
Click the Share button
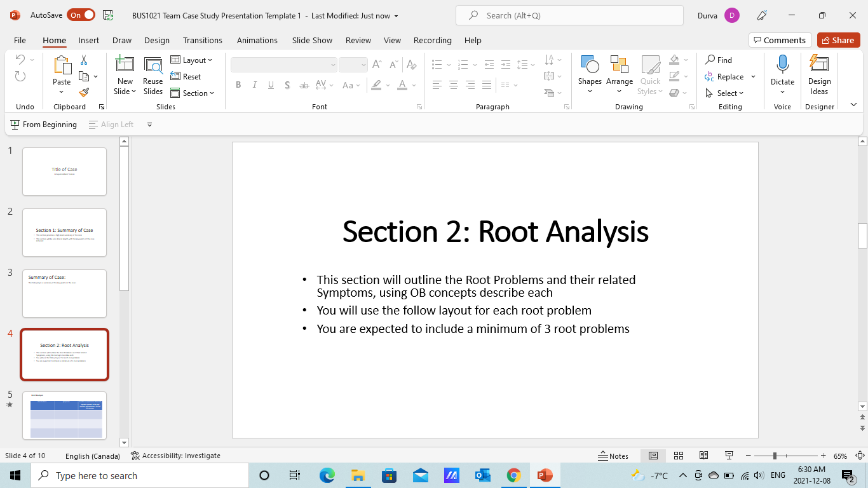click(x=838, y=40)
